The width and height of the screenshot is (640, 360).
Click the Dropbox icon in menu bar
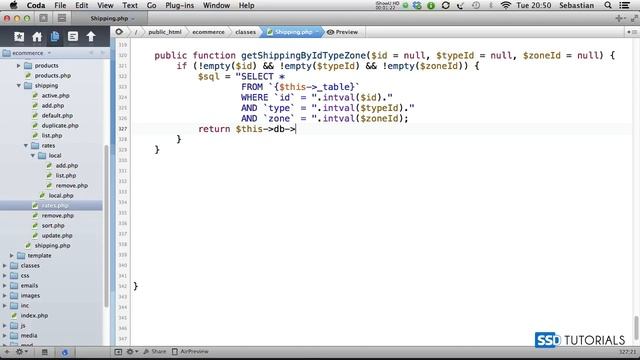(x=417, y=5)
